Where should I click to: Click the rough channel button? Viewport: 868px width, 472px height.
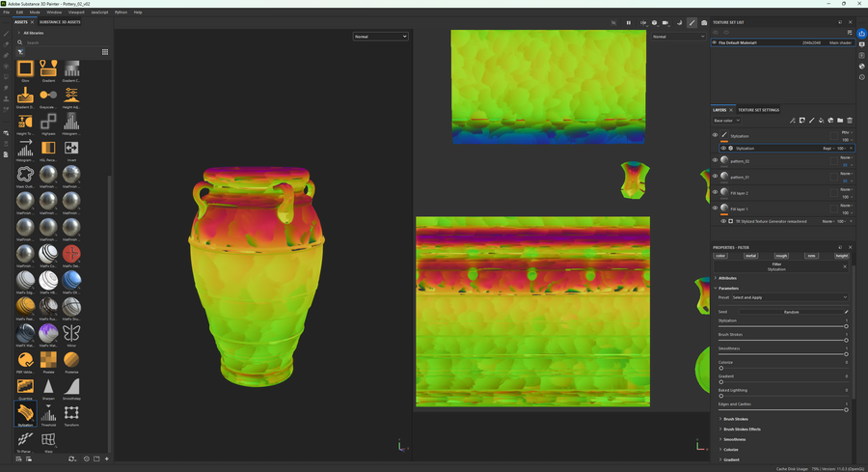781,256
